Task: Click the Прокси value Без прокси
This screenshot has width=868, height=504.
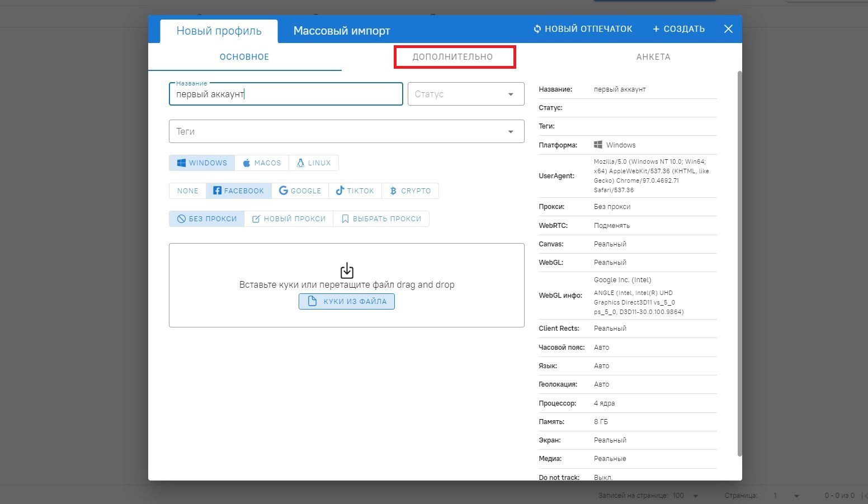Action: (x=612, y=207)
